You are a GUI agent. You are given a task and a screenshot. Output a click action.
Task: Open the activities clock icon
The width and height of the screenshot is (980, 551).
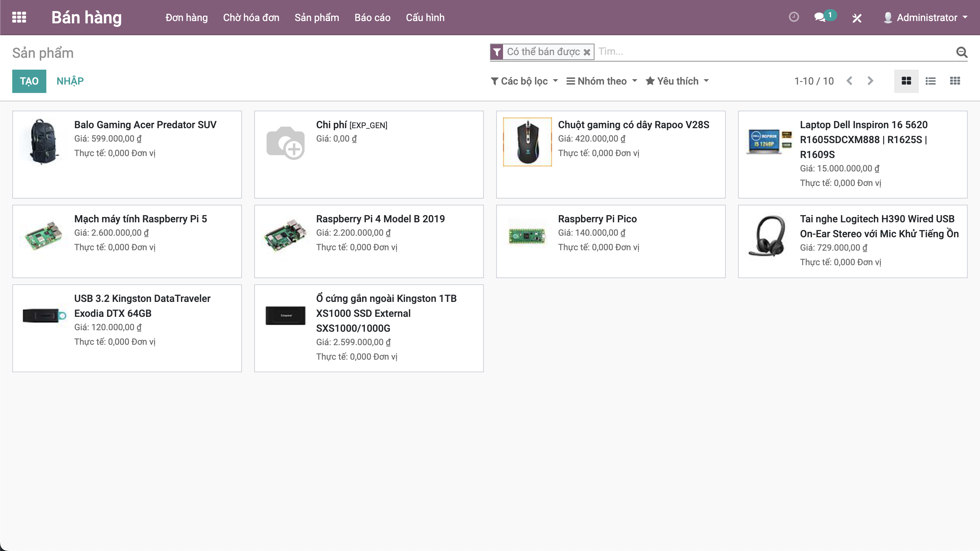click(794, 17)
